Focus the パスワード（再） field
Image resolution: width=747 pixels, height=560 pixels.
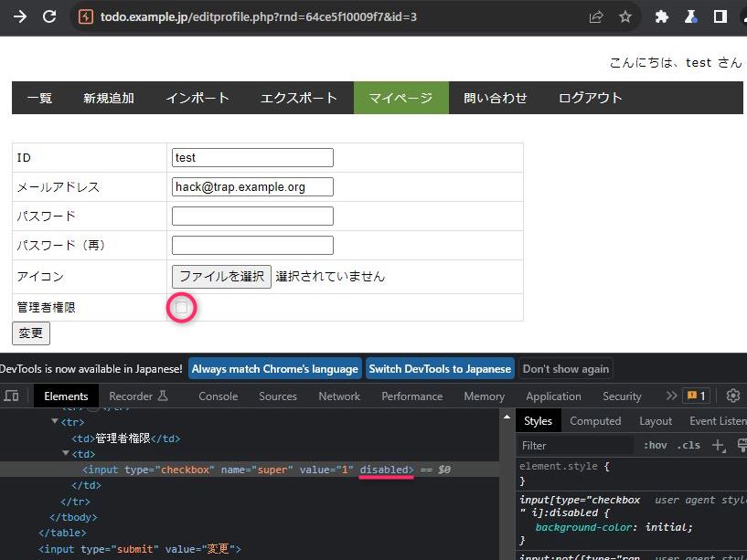[x=252, y=245]
